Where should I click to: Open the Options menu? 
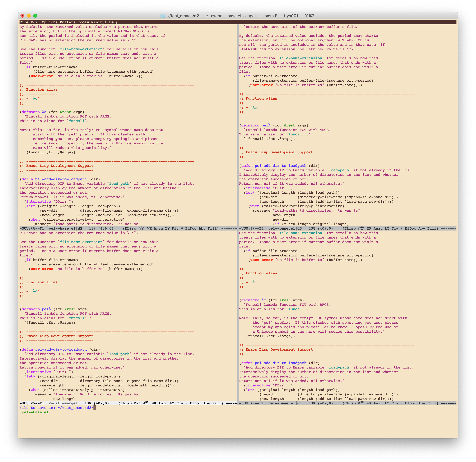coord(50,22)
